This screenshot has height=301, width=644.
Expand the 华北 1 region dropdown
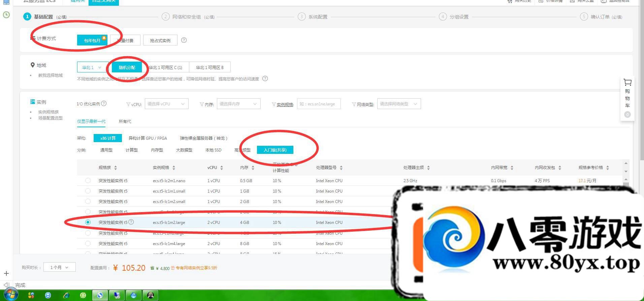[92, 67]
